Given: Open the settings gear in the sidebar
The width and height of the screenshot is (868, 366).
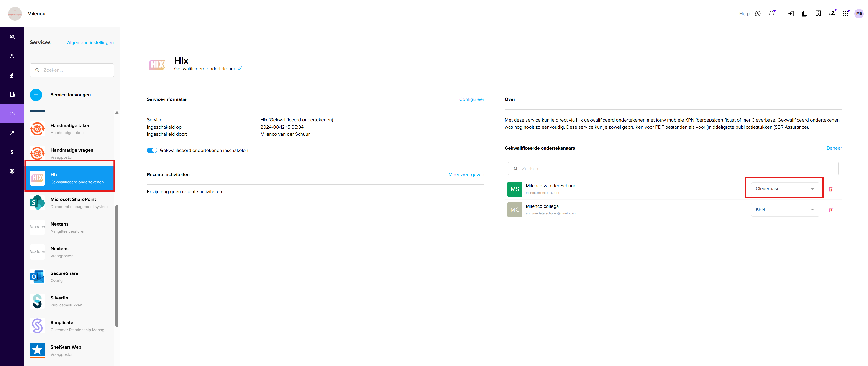Looking at the screenshot, I should (12, 171).
